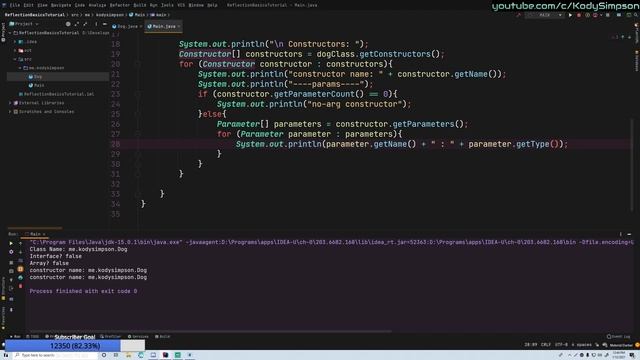Image resolution: width=640 pixels, height=360 pixels.
Task: Run the Main configuration from top toolbar
Action: (x=570, y=15)
